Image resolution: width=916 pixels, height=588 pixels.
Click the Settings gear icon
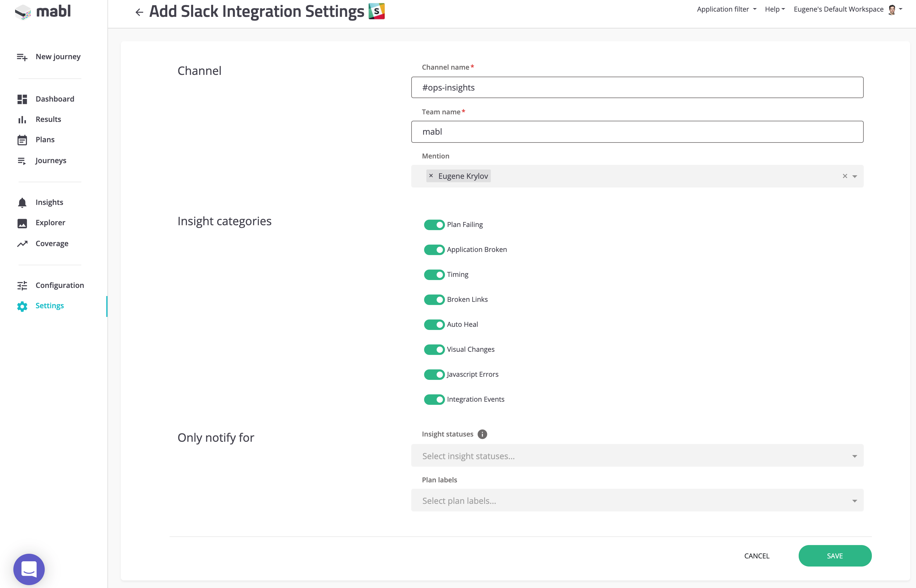(x=22, y=306)
